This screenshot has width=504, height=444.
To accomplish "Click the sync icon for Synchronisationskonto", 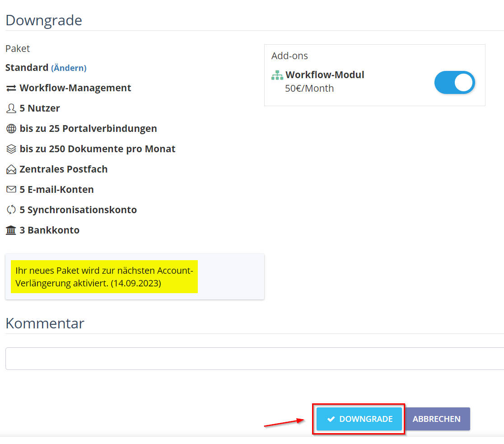I will [11, 210].
